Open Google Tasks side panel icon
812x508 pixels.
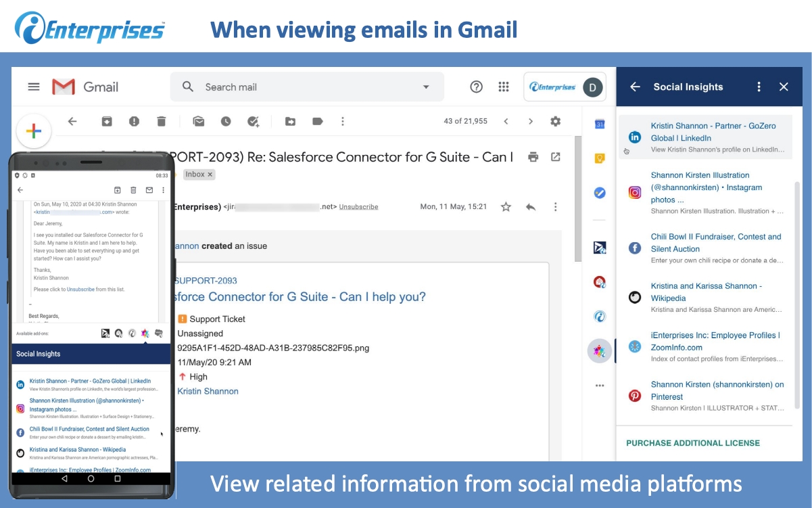[599, 193]
